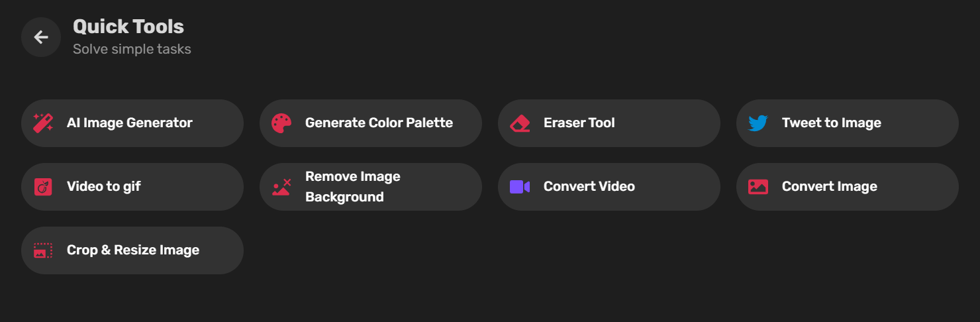Choose Convert Image label
This screenshot has width=980, height=322.
coord(830,186)
